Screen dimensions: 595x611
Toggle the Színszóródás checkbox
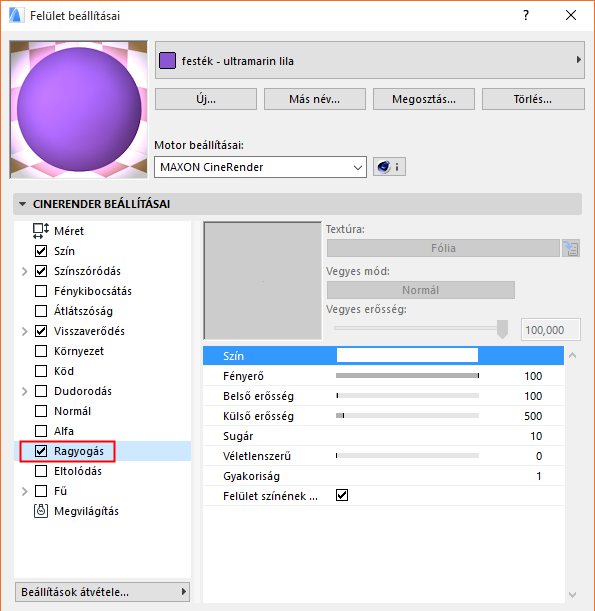[41, 271]
